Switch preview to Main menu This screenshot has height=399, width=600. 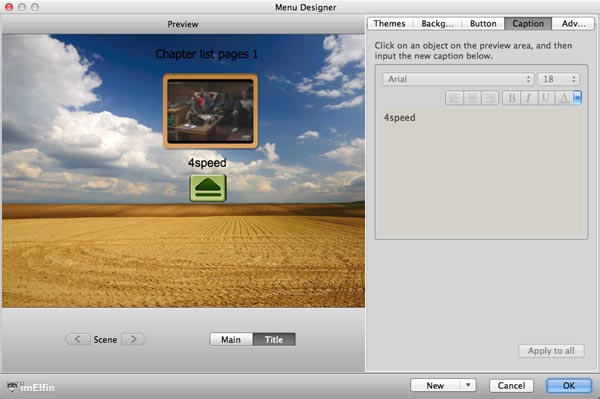click(x=231, y=339)
